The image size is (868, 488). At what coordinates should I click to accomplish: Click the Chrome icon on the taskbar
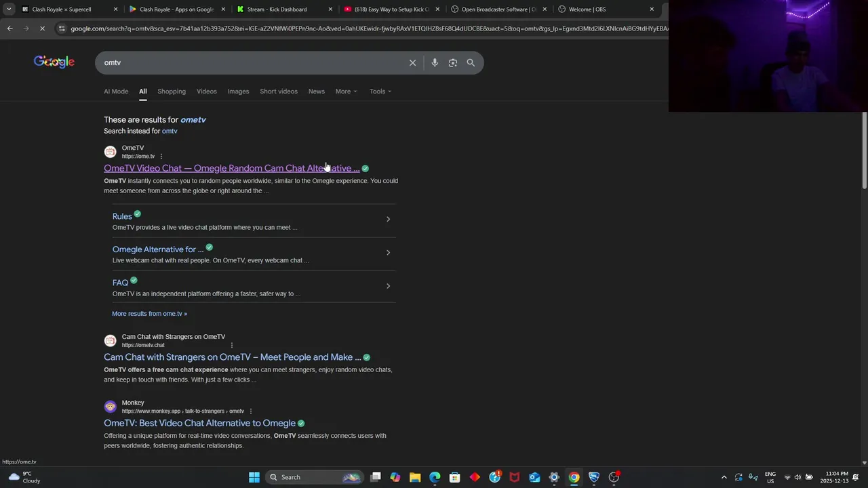[x=574, y=477]
